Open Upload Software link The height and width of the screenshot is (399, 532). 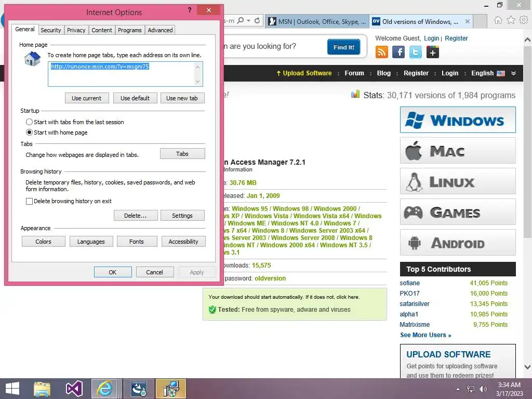304,73
